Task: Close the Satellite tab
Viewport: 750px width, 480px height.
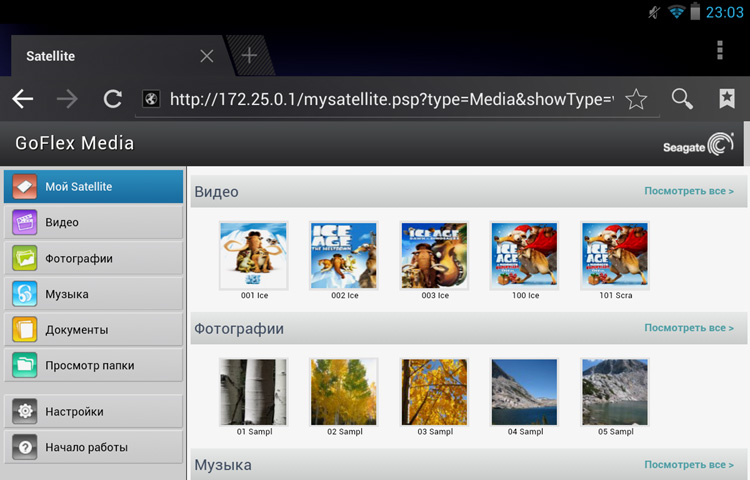Action: 207,56
